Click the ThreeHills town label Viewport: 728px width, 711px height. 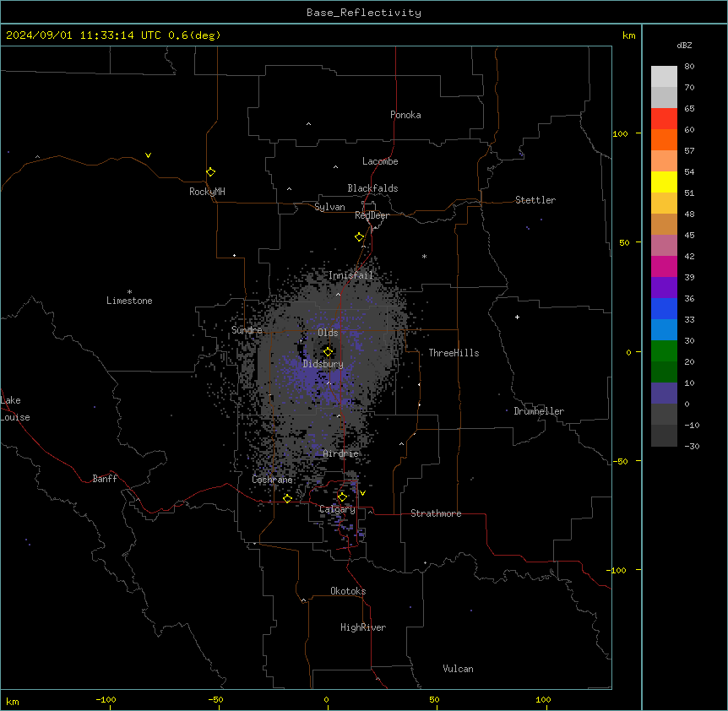(x=454, y=353)
